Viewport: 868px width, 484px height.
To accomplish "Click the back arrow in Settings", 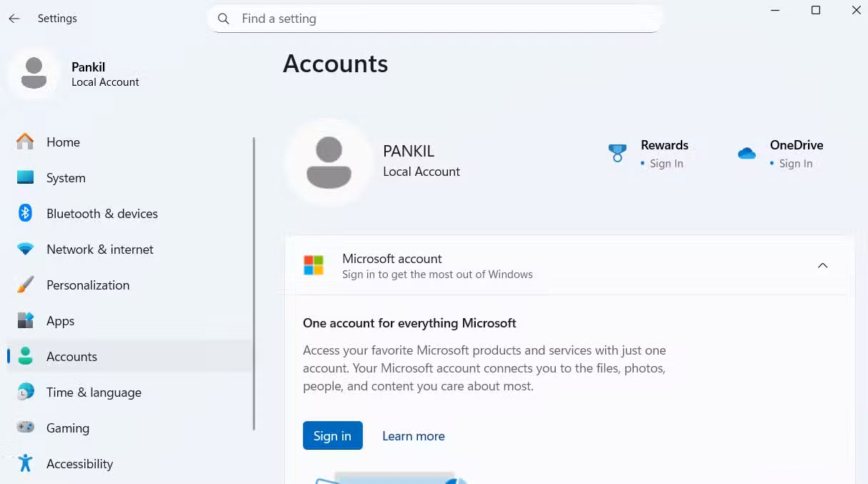I will tap(14, 19).
